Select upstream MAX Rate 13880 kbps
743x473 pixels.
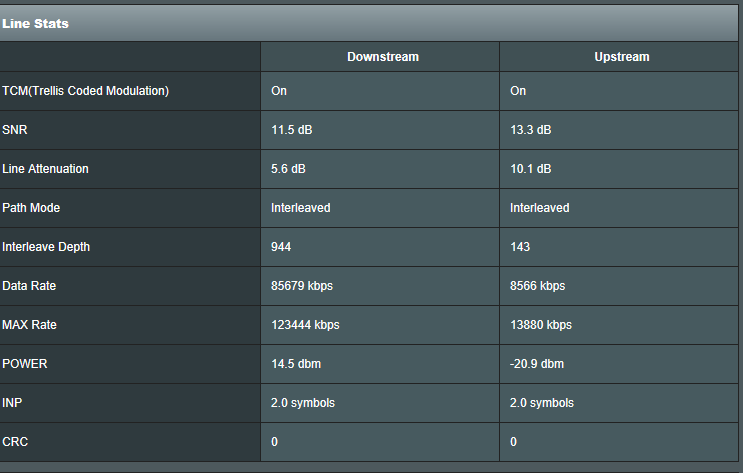point(541,325)
